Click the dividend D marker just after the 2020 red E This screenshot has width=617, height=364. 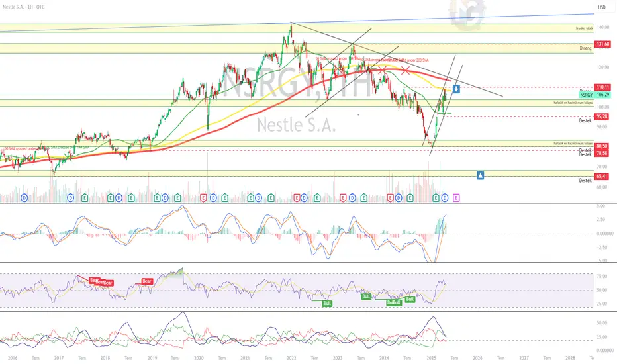coord(213,197)
